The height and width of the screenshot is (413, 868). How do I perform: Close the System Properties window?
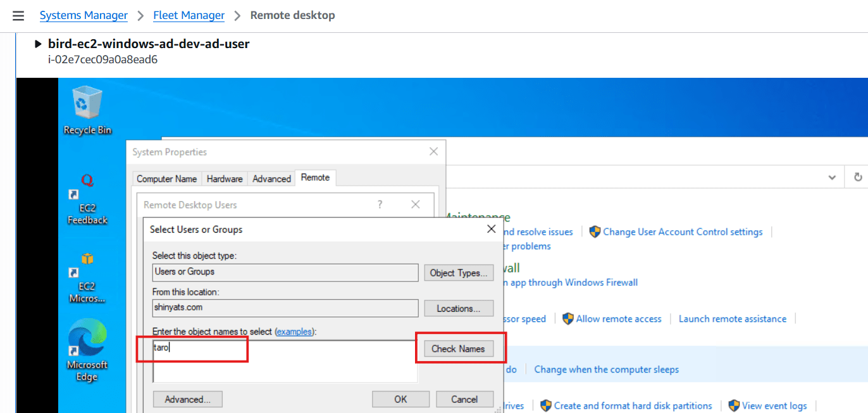tap(433, 152)
